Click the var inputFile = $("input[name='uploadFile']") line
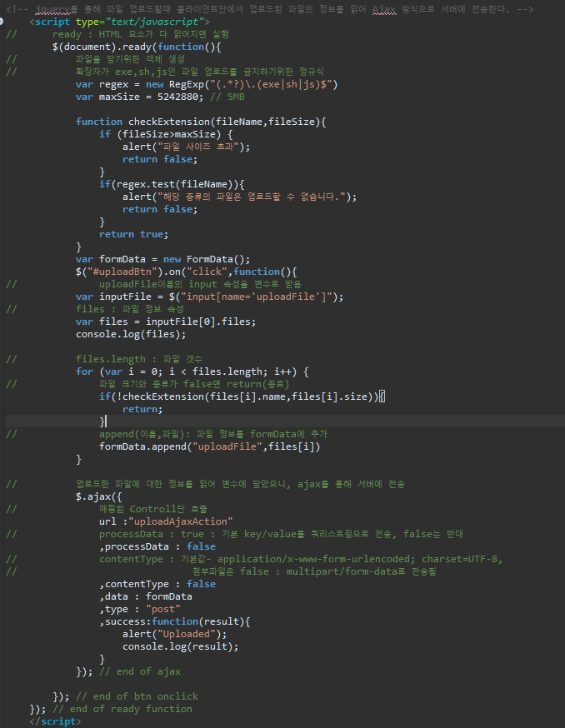 [x=209, y=297]
